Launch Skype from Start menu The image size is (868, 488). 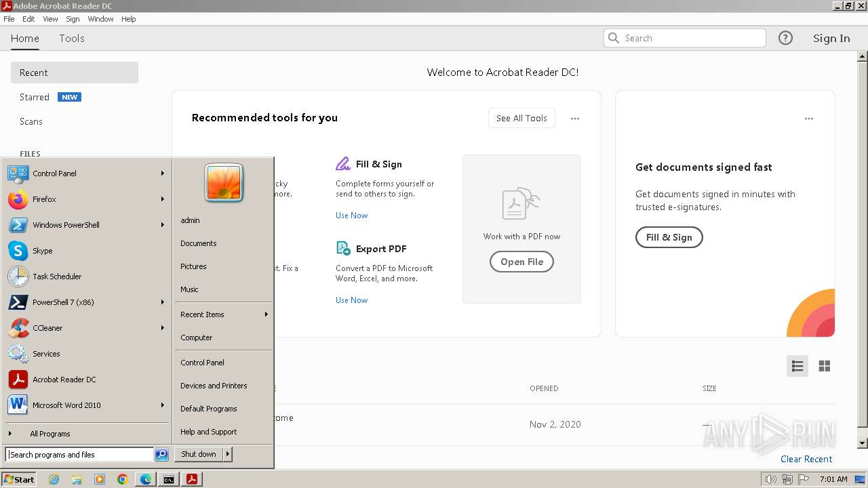(x=18, y=251)
